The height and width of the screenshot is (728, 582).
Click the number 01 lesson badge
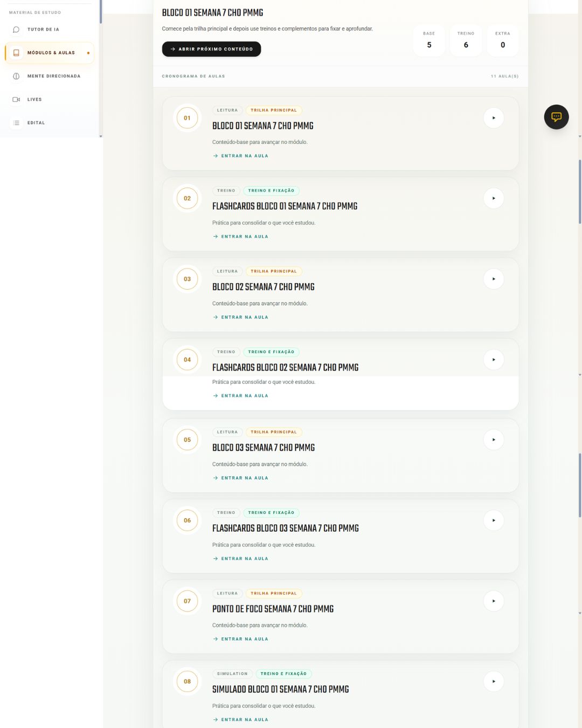tap(187, 118)
